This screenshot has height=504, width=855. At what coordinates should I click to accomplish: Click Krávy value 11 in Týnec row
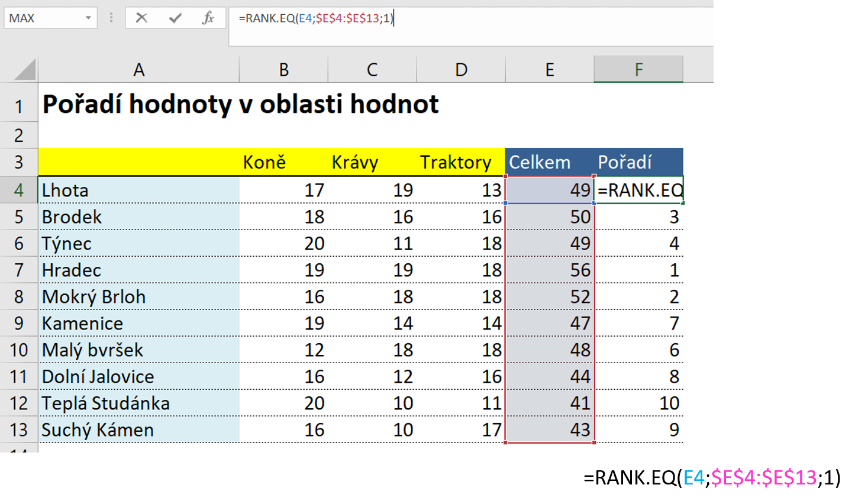tap(372, 243)
